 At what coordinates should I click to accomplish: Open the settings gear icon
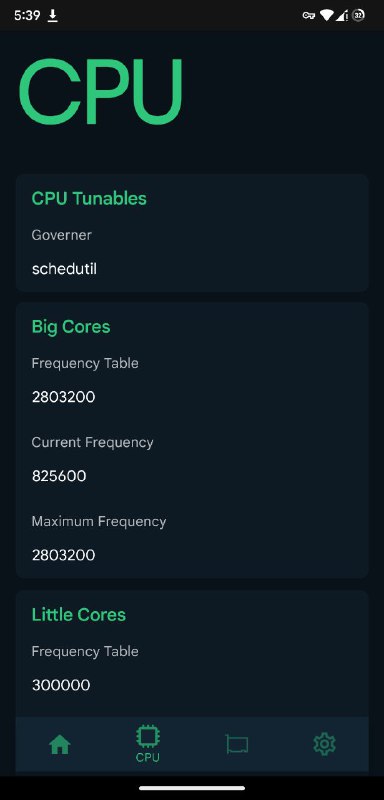(x=324, y=745)
